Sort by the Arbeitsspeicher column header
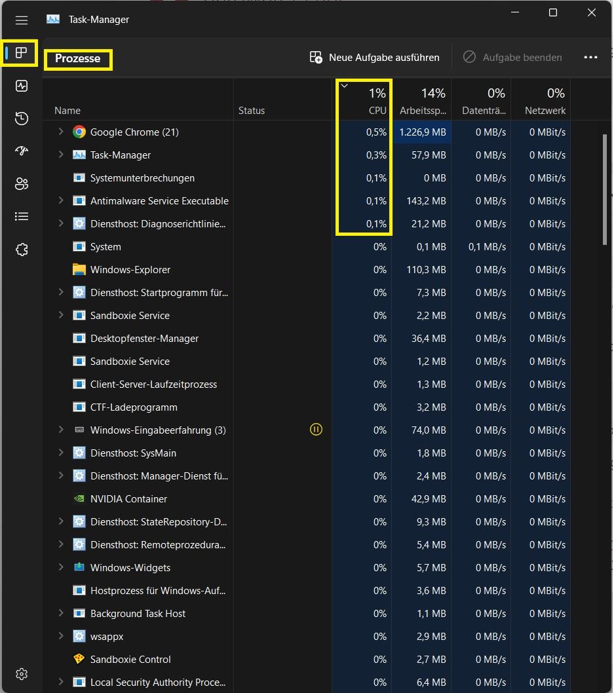Image resolution: width=616 pixels, height=693 pixels. pos(423,101)
